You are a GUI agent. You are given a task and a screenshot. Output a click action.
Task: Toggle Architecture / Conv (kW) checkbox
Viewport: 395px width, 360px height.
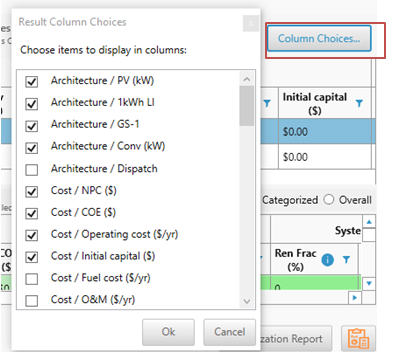[32, 148]
